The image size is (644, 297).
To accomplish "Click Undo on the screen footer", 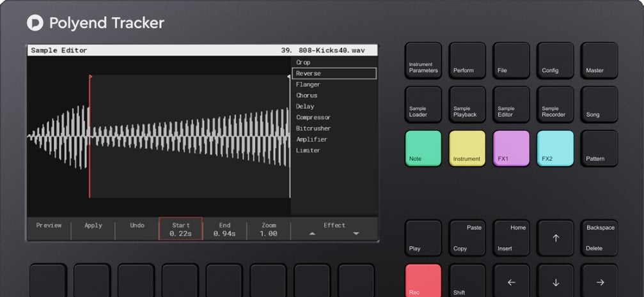I will [x=137, y=225].
